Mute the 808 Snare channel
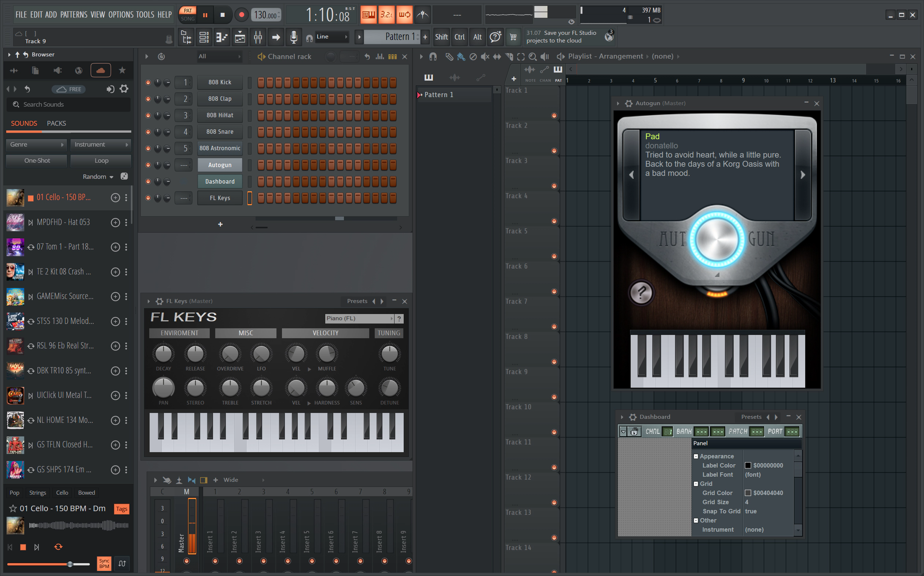The width and height of the screenshot is (924, 576). coord(148,132)
